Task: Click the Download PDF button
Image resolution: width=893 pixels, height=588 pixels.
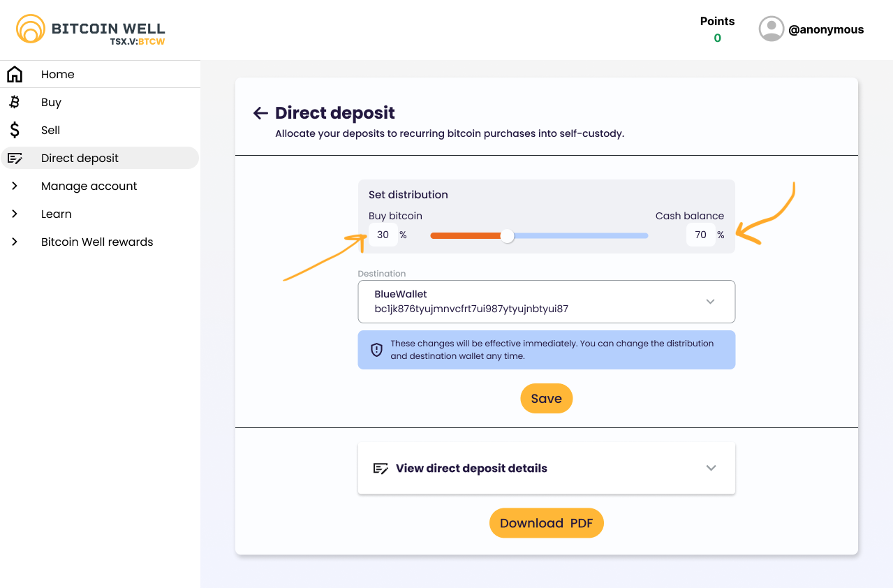Action: [546, 523]
